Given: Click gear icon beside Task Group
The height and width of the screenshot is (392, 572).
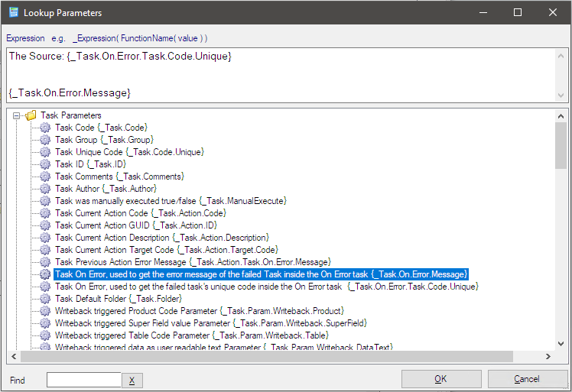Looking at the screenshot, I should (45, 140).
